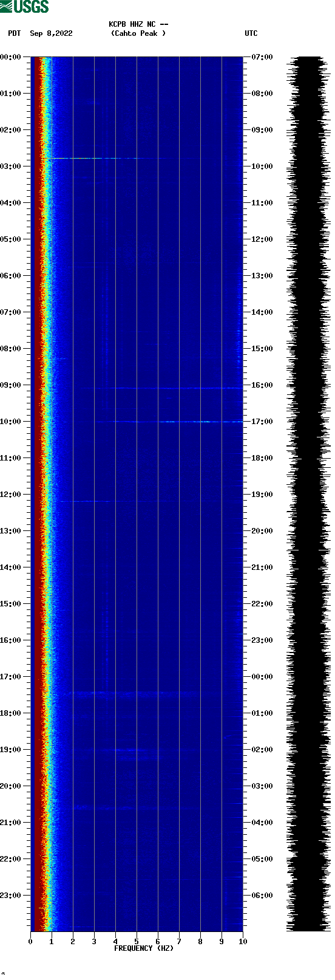
Task: Select the station title 'KCPB HHZ NC --'
Action: [138, 24]
